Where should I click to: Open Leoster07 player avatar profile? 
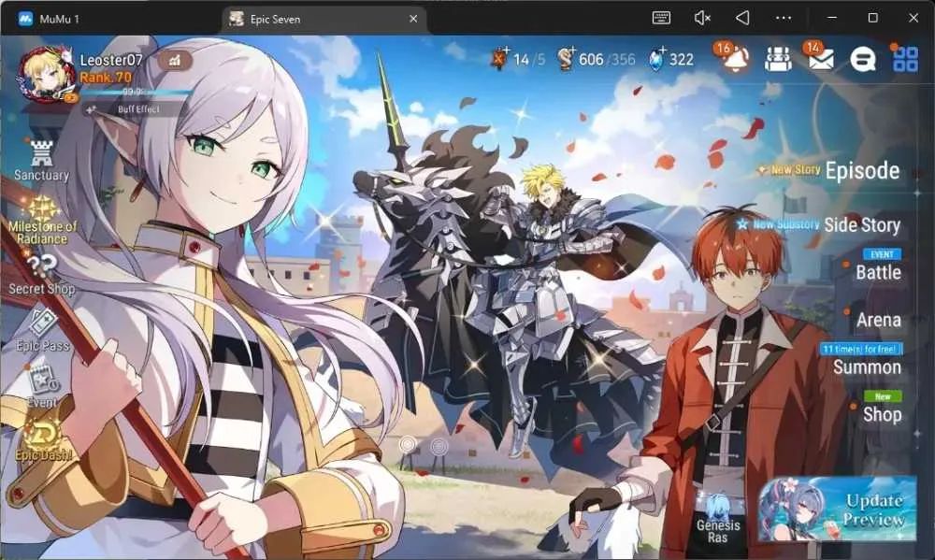[x=47, y=75]
